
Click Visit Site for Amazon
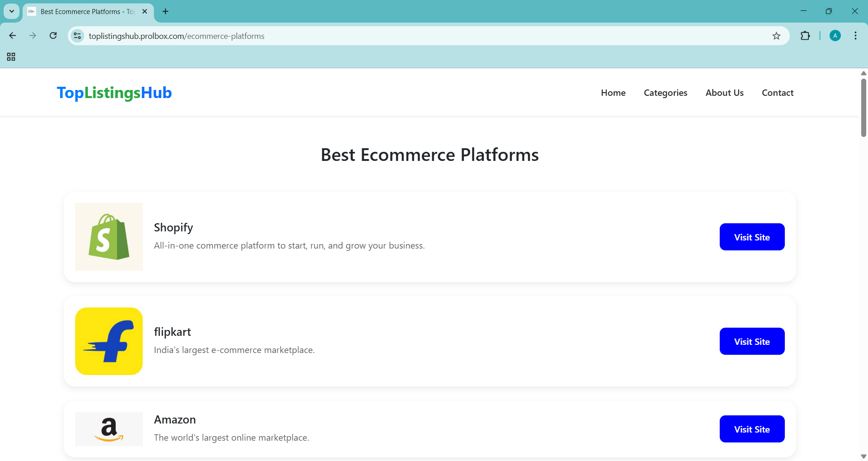(751, 429)
